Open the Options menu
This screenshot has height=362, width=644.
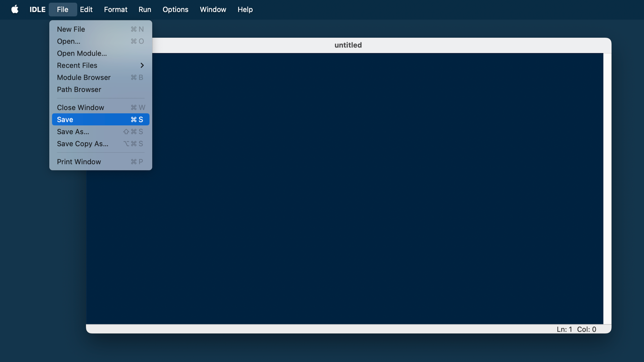(175, 9)
